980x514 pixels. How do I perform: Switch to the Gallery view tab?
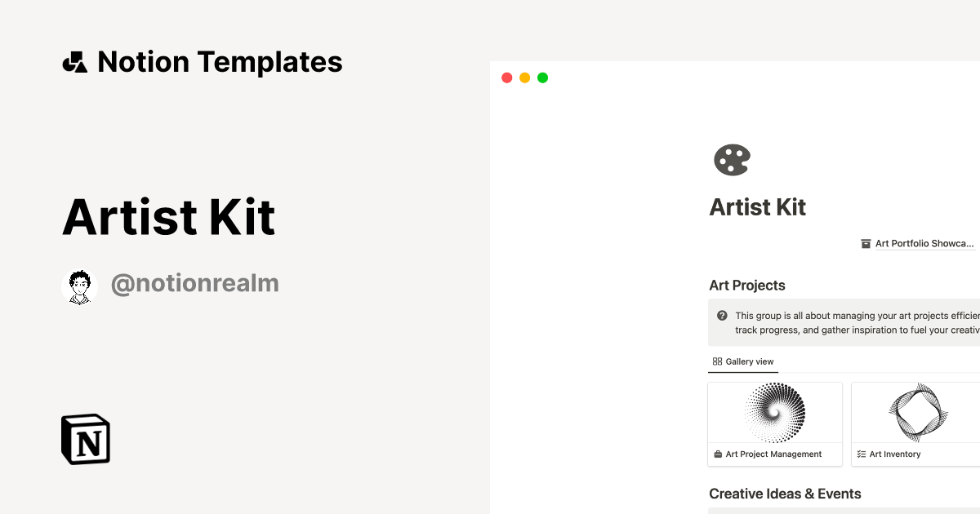coord(743,361)
